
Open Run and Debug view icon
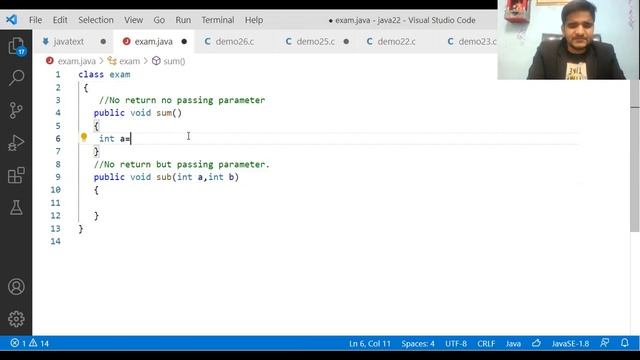coord(16,143)
